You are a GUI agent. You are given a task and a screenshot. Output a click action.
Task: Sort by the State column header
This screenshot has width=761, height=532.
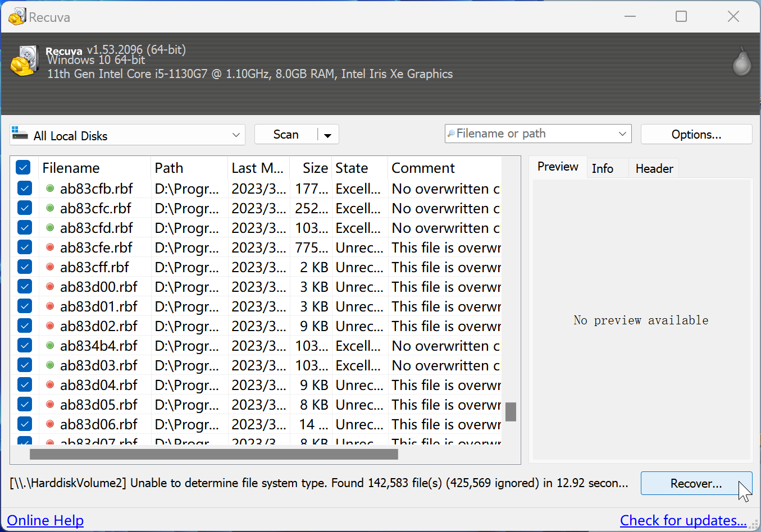360,168
